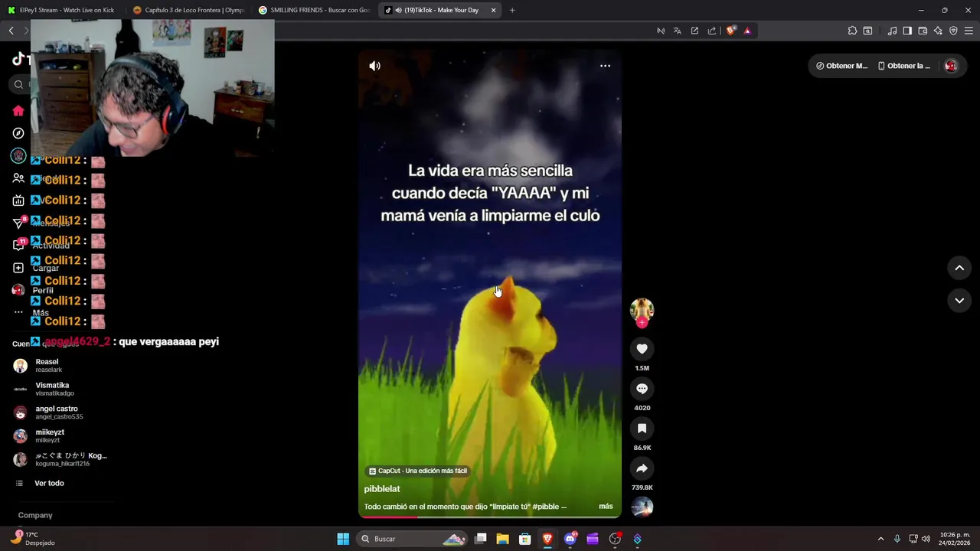Show hidden system tray icons chevron
Viewport: 980px width, 551px height.
880,539
